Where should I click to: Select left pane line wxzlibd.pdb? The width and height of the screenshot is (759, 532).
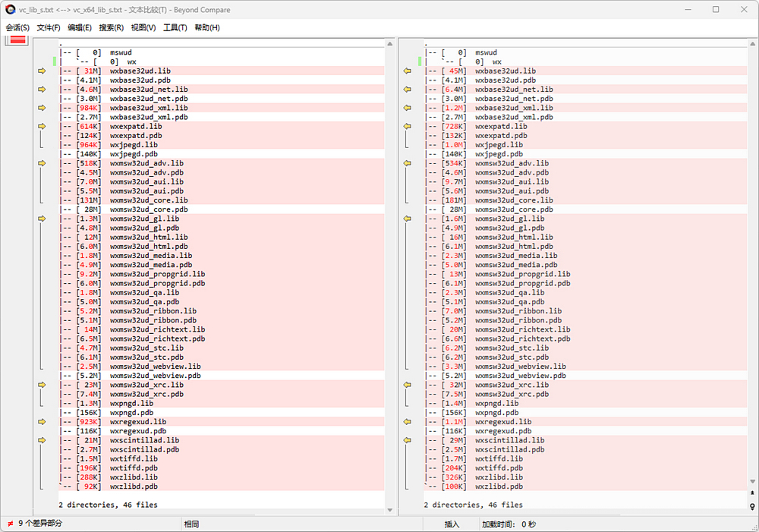point(222,486)
